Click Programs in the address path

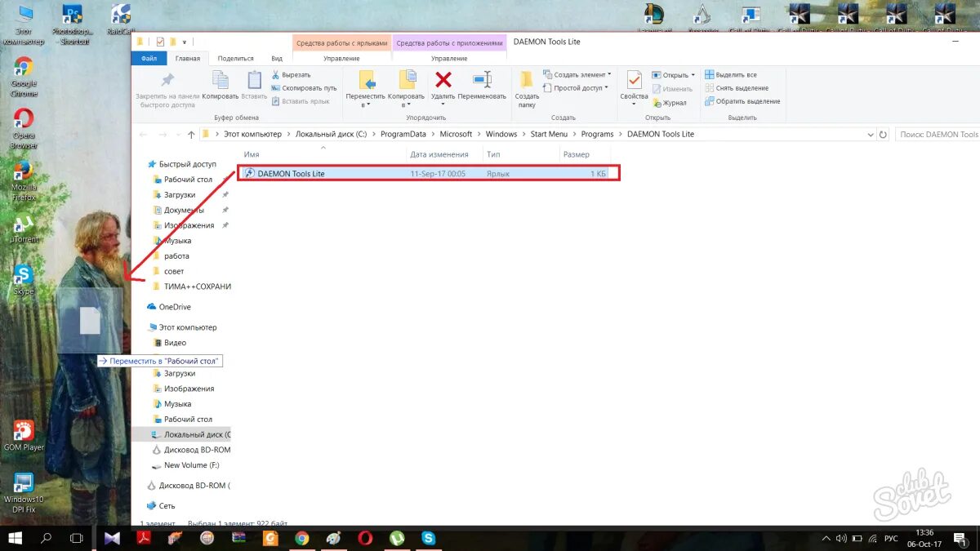tap(597, 134)
